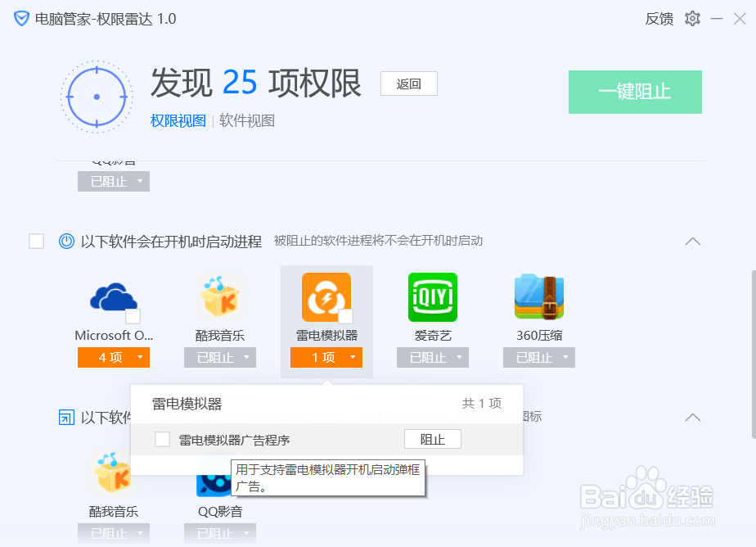The height and width of the screenshot is (547, 756).
Task: Open 已阻止 dropdown under bottom 酷我音乐
Action: tap(114, 533)
